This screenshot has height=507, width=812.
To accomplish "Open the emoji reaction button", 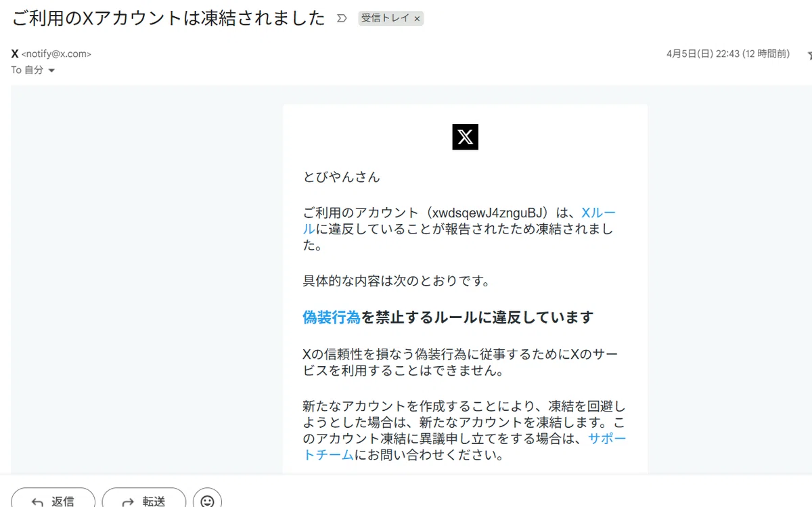I will (208, 500).
